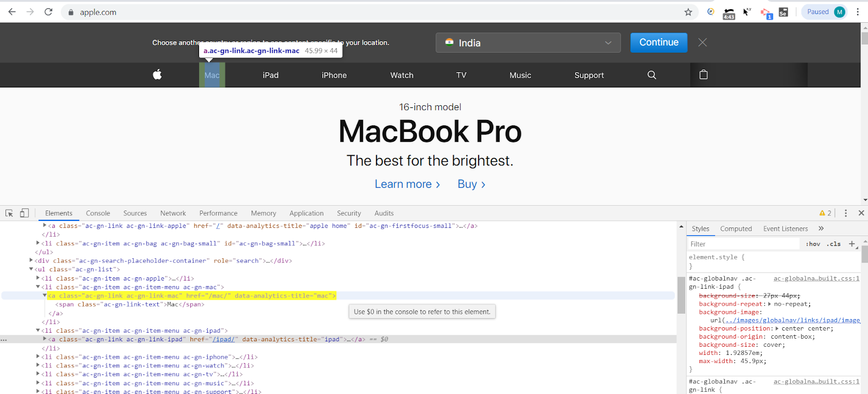The image size is (868, 394).
Task: Collapse the ul ac-gn-list node
Action: click(x=31, y=269)
